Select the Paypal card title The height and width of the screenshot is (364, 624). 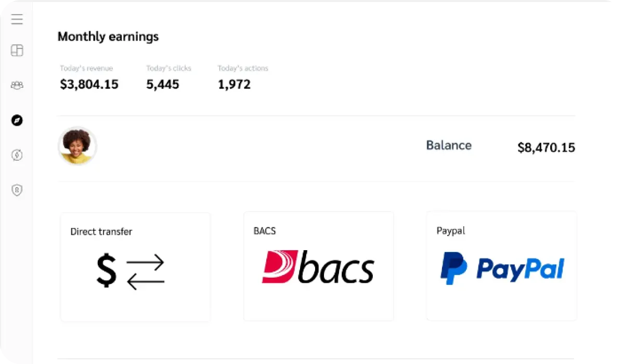(x=451, y=230)
